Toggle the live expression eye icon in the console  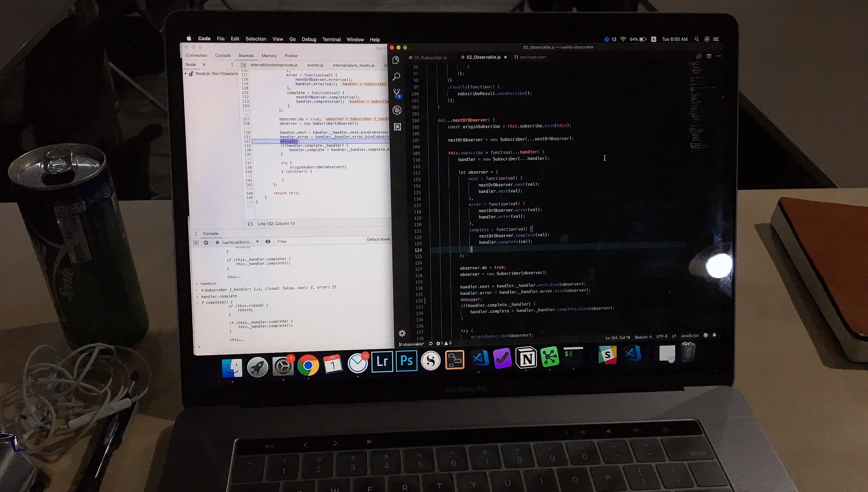268,242
